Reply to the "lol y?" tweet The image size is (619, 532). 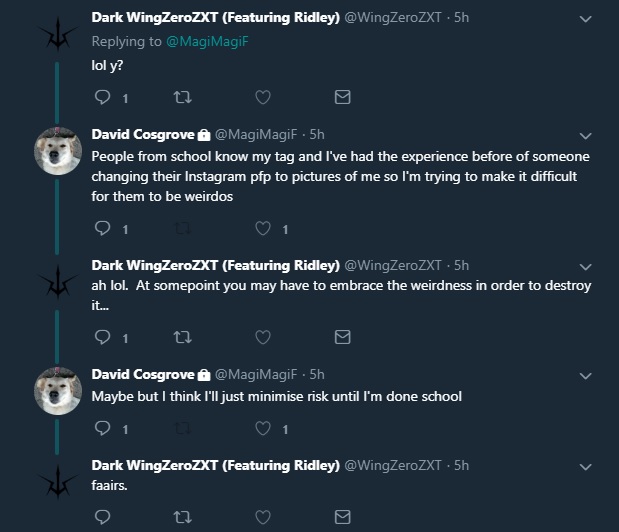tap(101, 98)
